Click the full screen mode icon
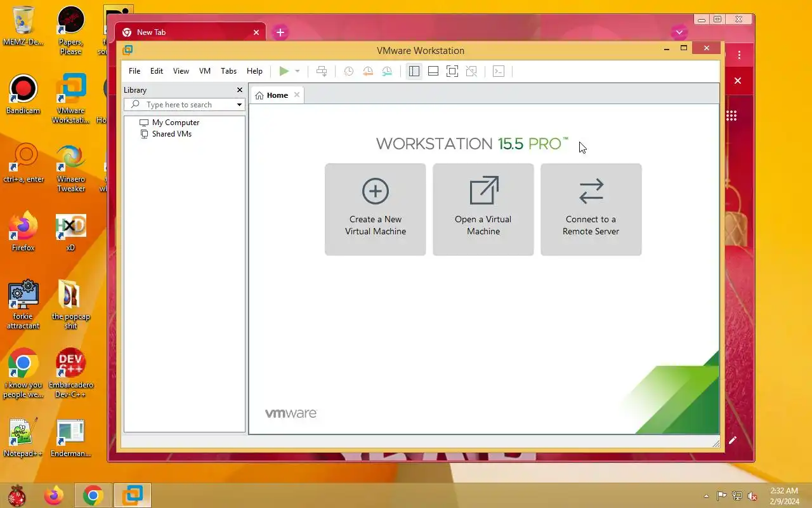 [x=452, y=71]
